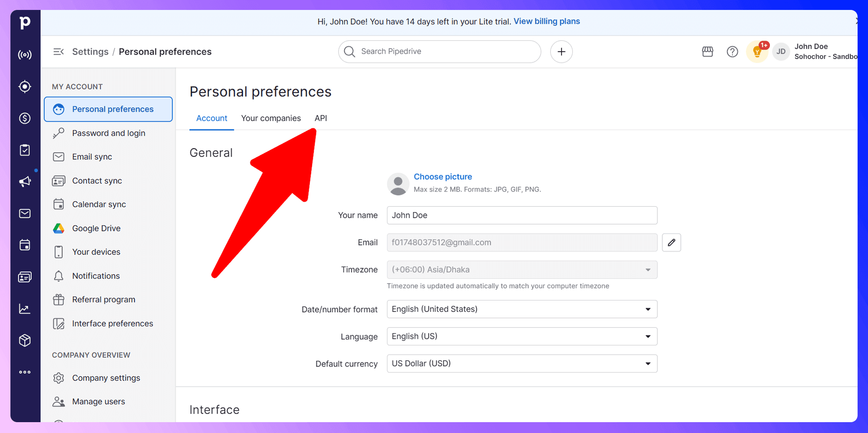Click the Settings breadcrumb link
Screen dimensions: 868x433
click(90, 52)
